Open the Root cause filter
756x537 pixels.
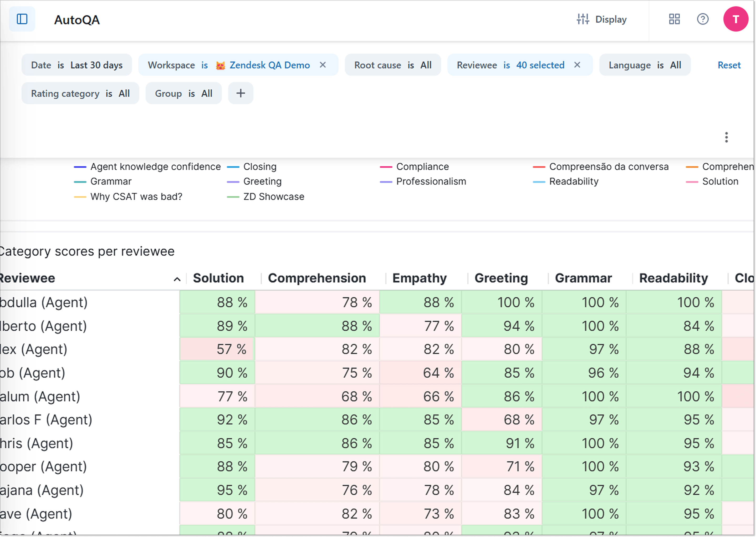(393, 65)
